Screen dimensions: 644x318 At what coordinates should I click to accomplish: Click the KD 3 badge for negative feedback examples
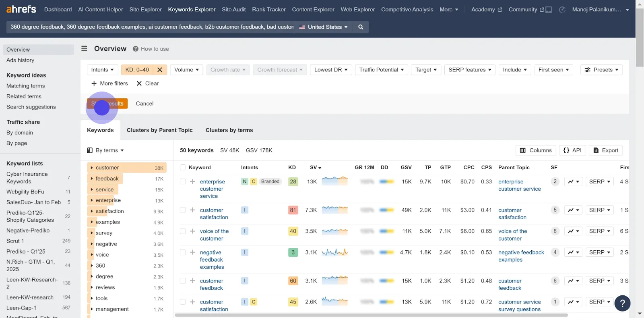click(x=293, y=252)
